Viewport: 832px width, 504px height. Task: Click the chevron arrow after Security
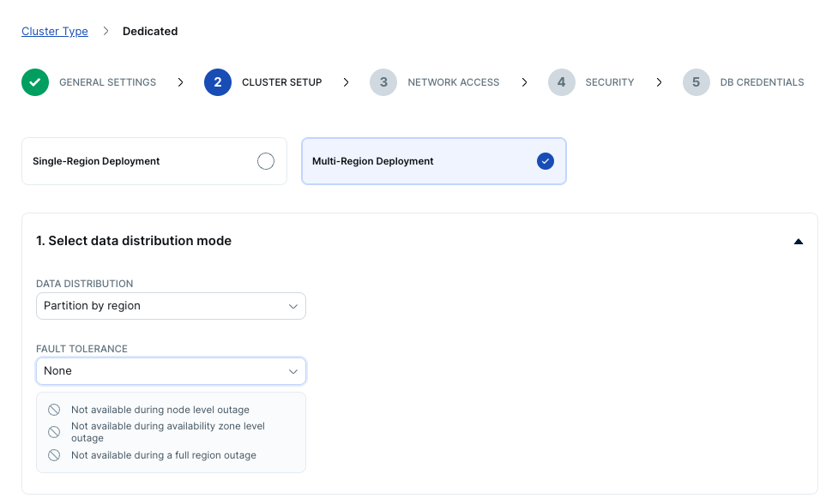coord(659,82)
